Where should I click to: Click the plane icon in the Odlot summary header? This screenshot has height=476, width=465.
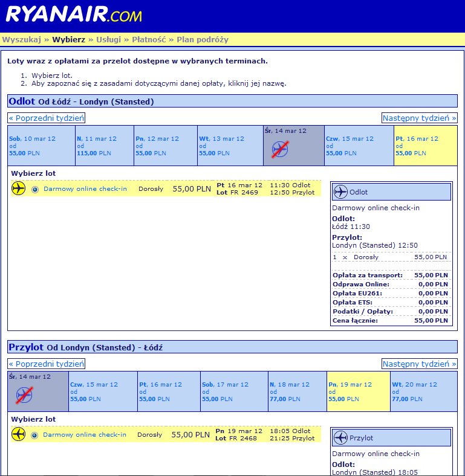pos(340,192)
